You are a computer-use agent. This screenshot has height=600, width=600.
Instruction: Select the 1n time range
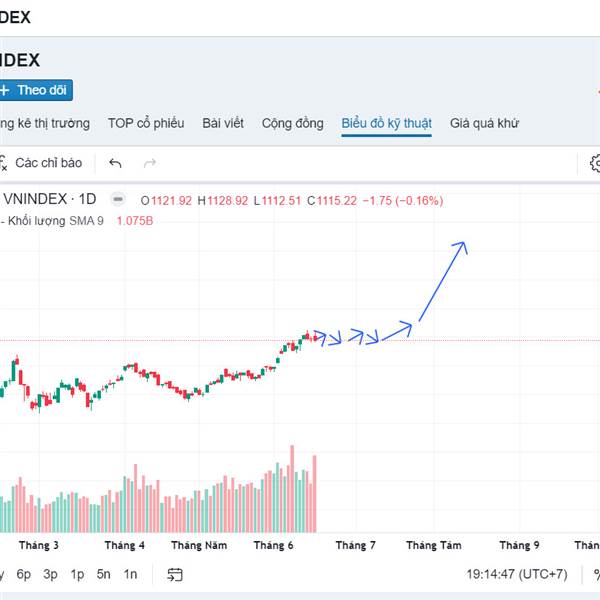pos(130,574)
